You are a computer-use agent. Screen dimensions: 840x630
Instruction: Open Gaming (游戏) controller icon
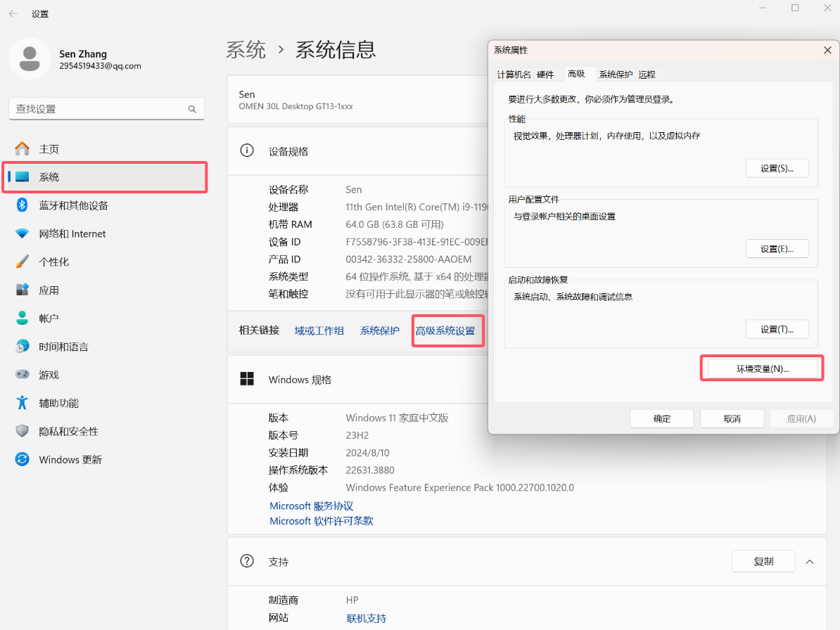coord(23,375)
